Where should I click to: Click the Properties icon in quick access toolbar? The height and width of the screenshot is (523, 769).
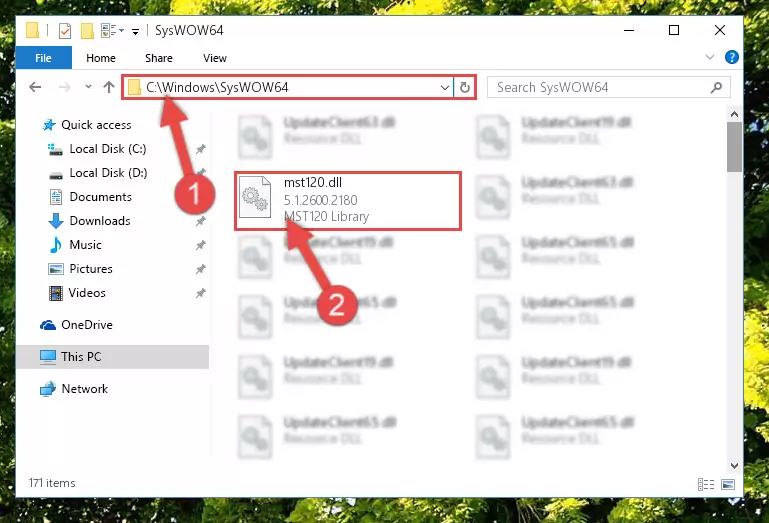coord(65,31)
